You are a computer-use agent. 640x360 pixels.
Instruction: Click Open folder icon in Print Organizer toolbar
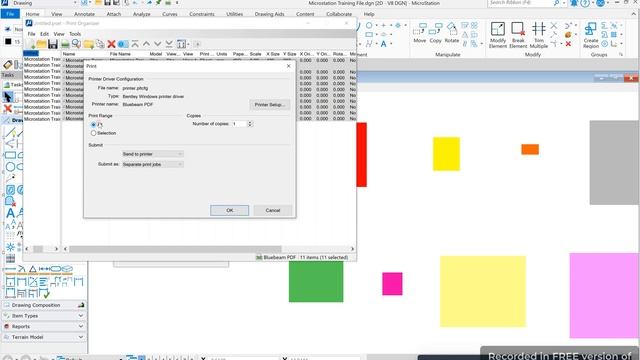(41, 44)
